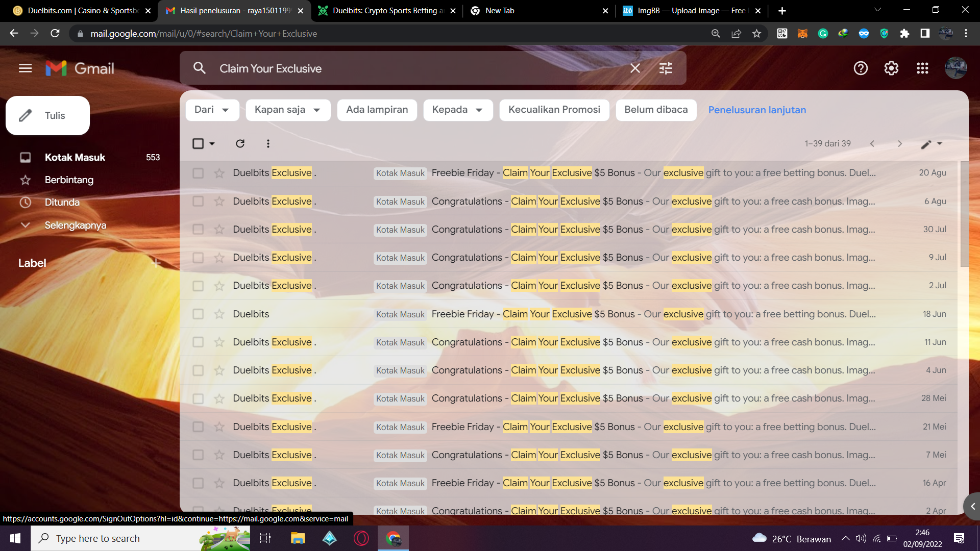The width and height of the screenshot is (980, 551).
Task: Apply the Belum dibaca filter
Action: click(656, 110)
